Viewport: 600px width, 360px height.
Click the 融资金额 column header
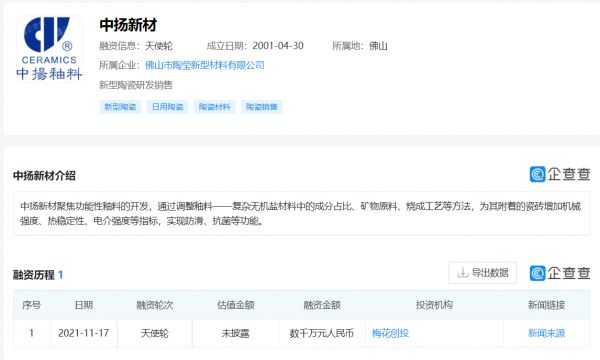tap(322, 305)
